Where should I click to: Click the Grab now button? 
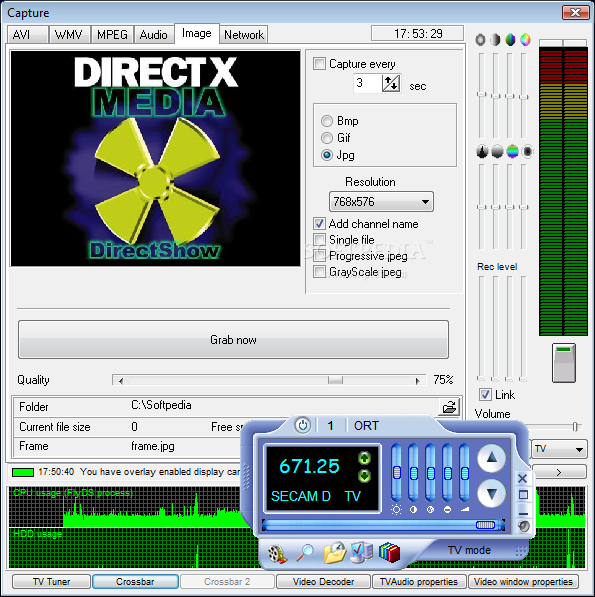tap(233, 340)
